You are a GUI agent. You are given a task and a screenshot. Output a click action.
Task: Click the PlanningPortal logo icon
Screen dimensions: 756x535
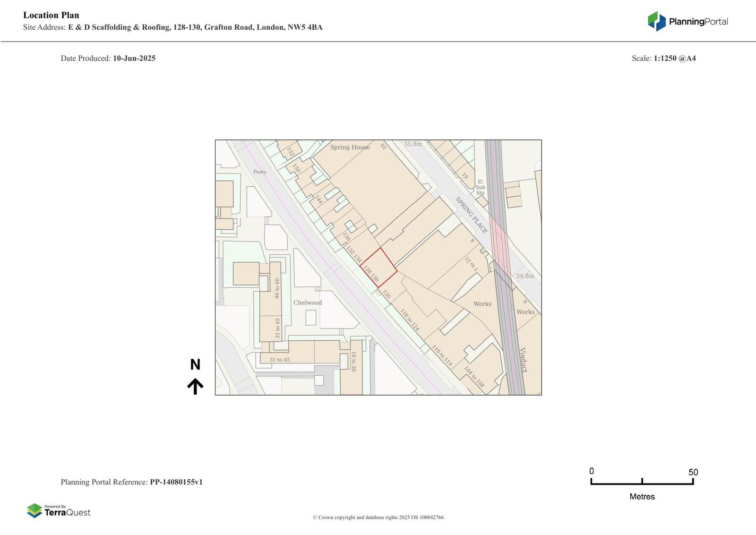pyautogui.click(x=656, y=21)
